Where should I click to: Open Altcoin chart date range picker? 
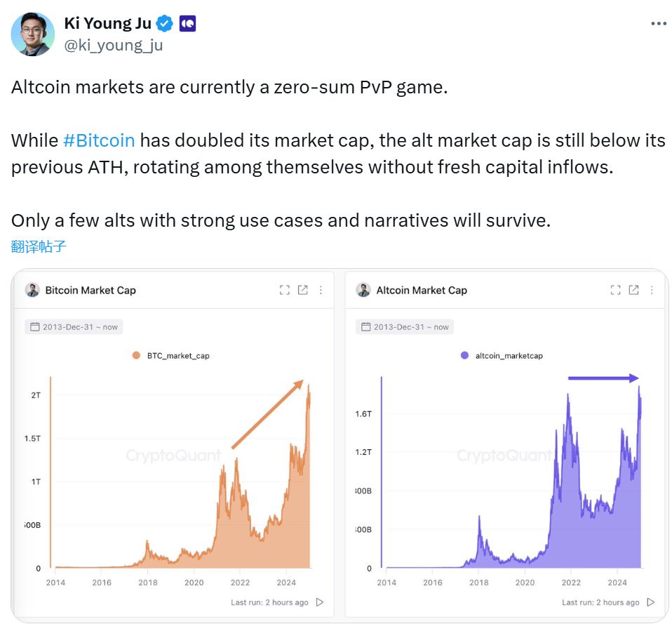click(x=405, y=327)
